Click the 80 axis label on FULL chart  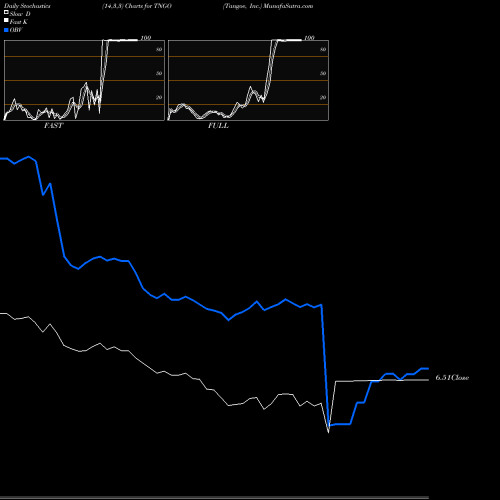pyautogui.click(x=323, y=50)
